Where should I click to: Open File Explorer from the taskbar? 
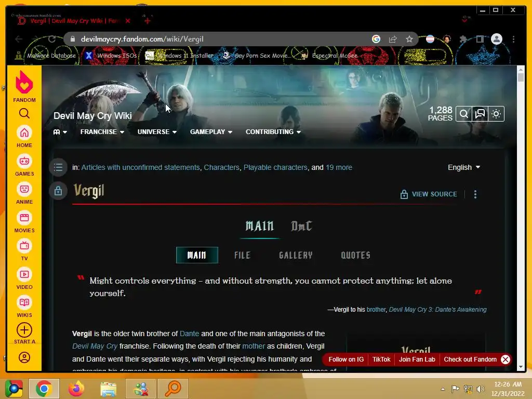coord(108,389)
